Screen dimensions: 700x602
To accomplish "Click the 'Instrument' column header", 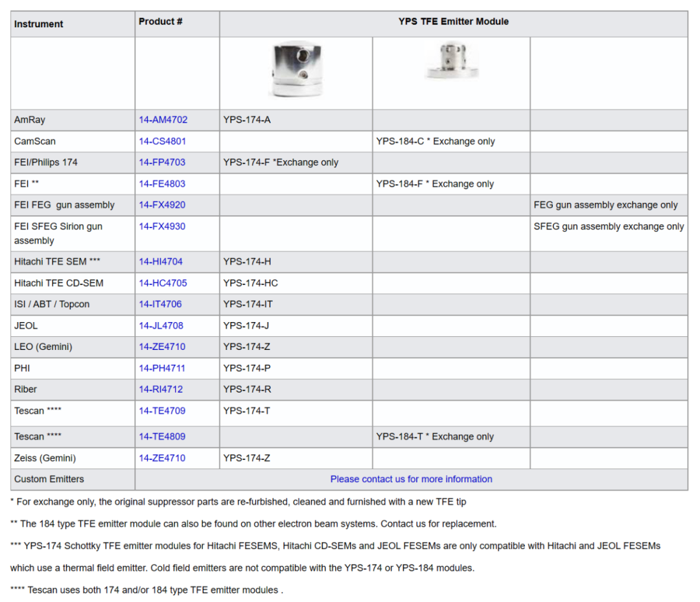I will pos(73,24).
